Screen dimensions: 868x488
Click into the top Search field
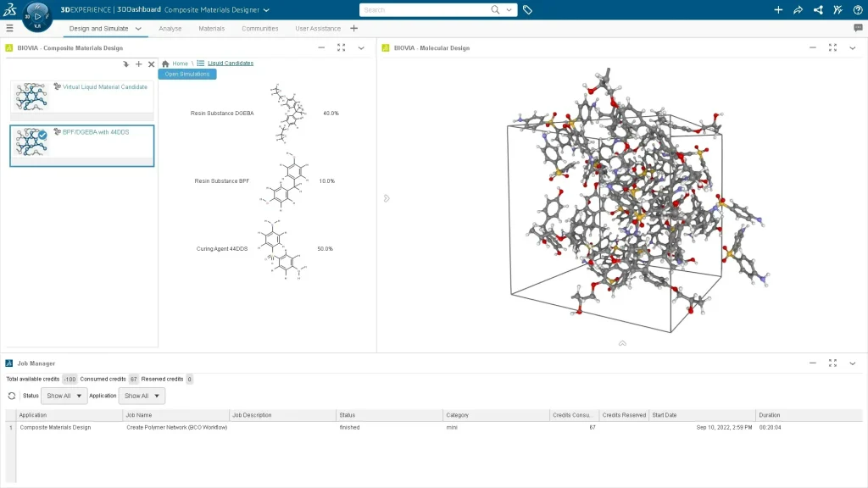click(424, 10)
